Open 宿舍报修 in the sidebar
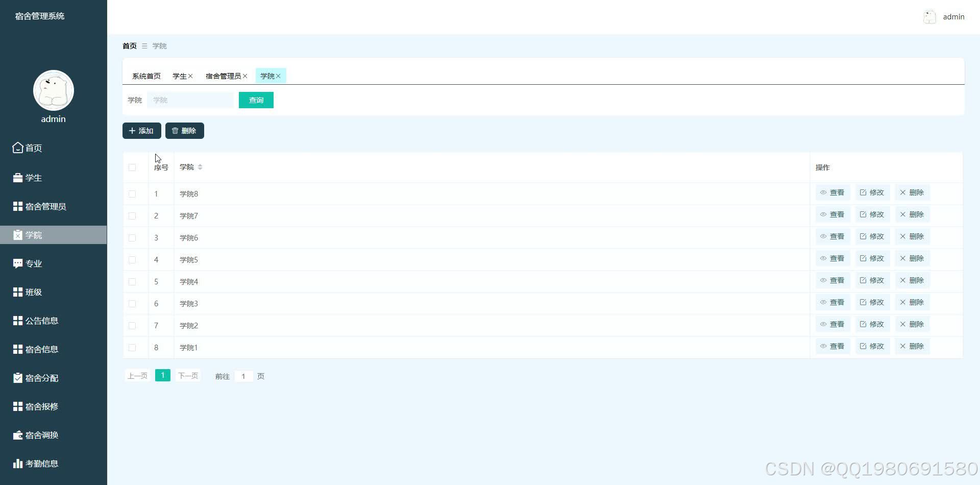This screenshot has height=485, width=980. [x=53, y=406]
